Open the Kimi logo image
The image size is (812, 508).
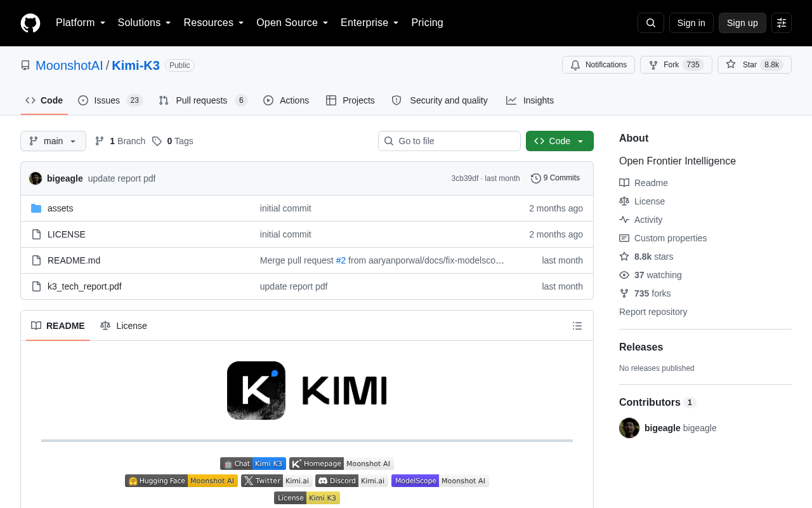click(x=307, y=391)
